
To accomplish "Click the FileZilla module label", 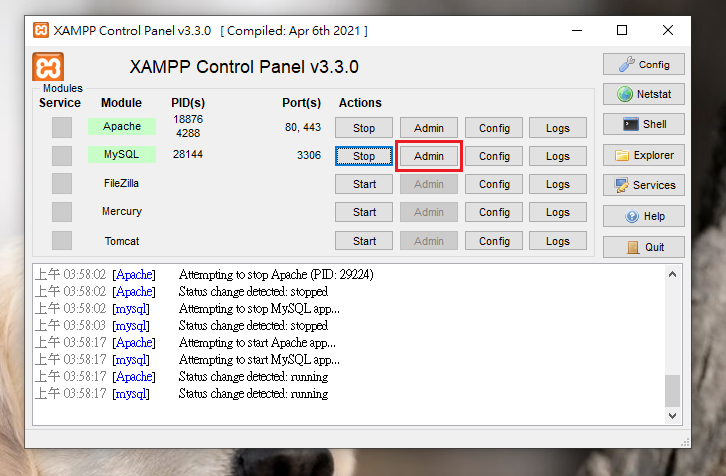I will [x=121, y=183].
